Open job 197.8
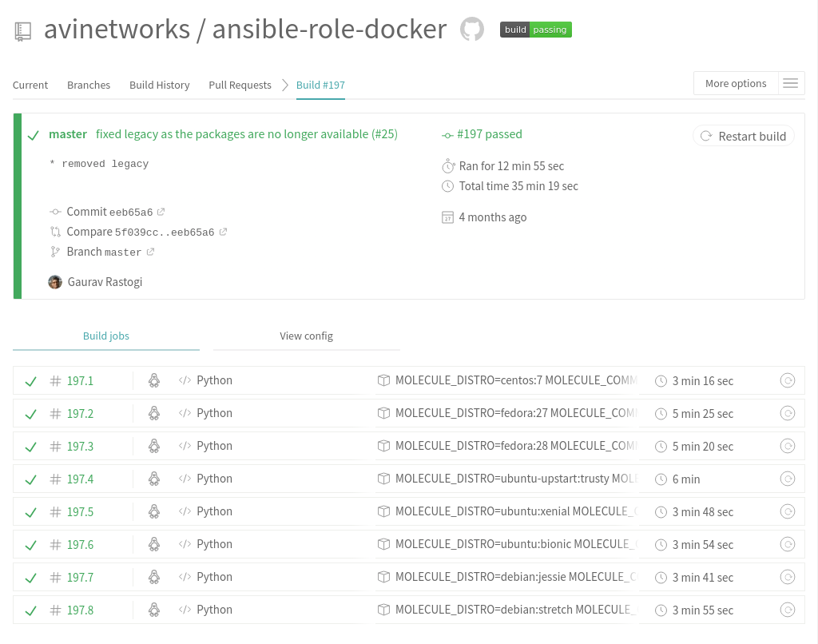 (80, 610)
